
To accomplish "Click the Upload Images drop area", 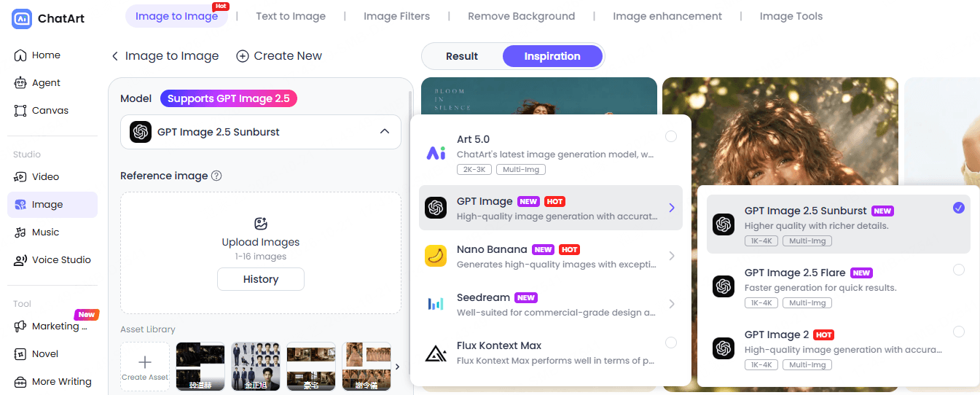I will [261, 253].
